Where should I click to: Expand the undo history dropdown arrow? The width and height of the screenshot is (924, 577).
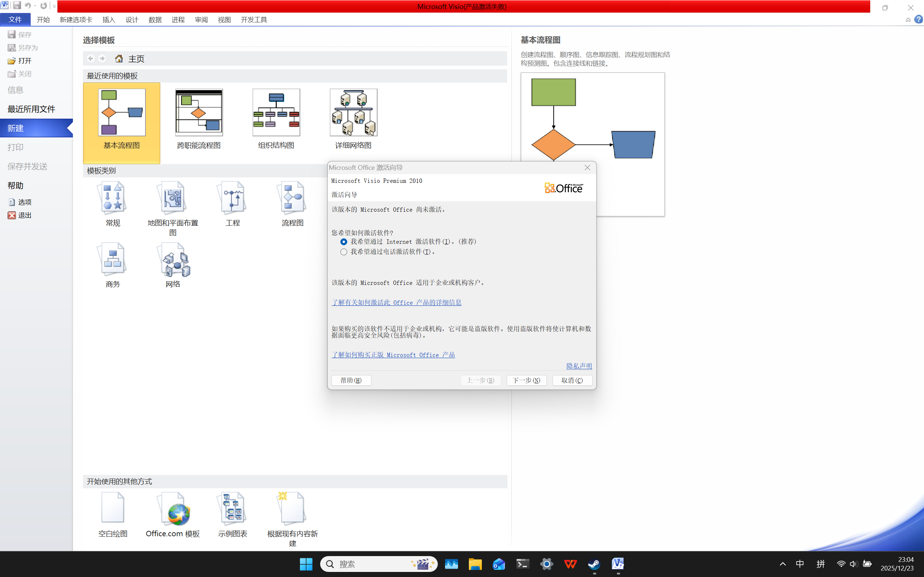tap(35, 6)
